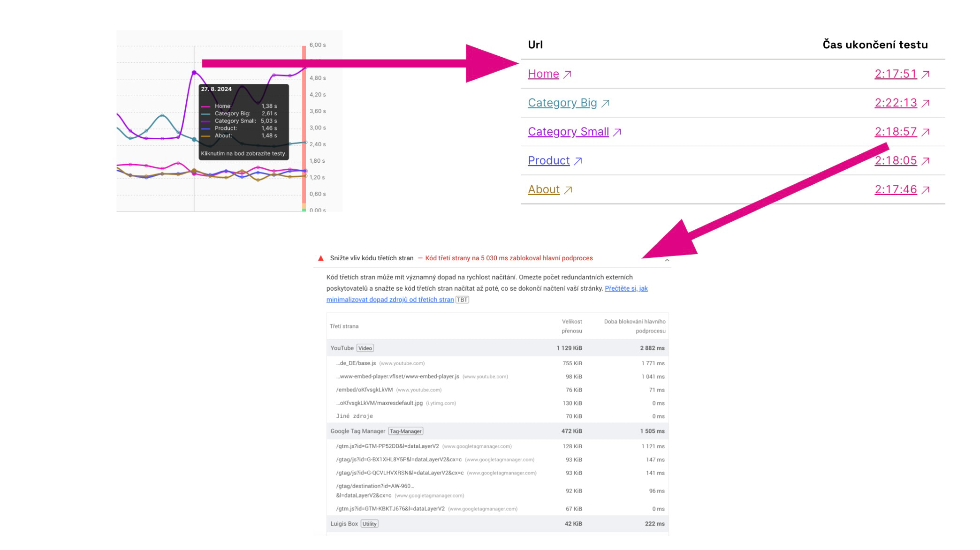The image size is (980, 550).
Task: Collapse the Google Tag Manager row
Action: coord(357,431)
